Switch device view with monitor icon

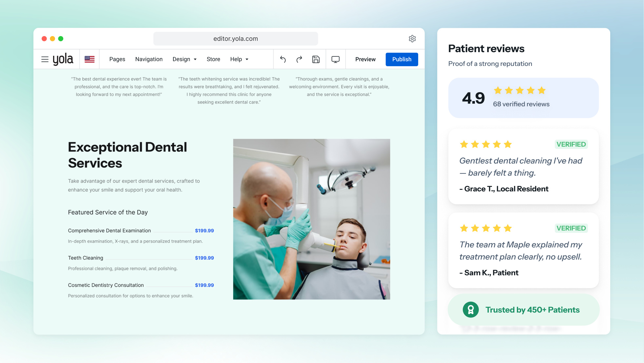336,59
